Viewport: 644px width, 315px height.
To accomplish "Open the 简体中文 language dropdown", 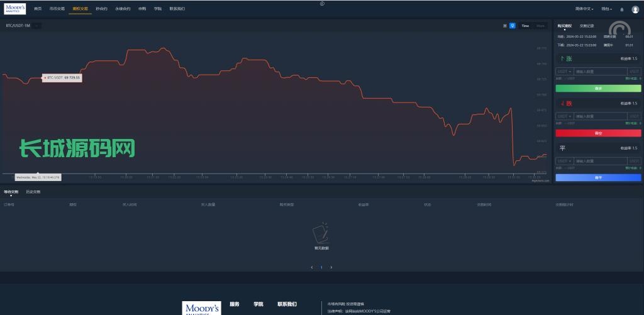I will click(585, 9).
